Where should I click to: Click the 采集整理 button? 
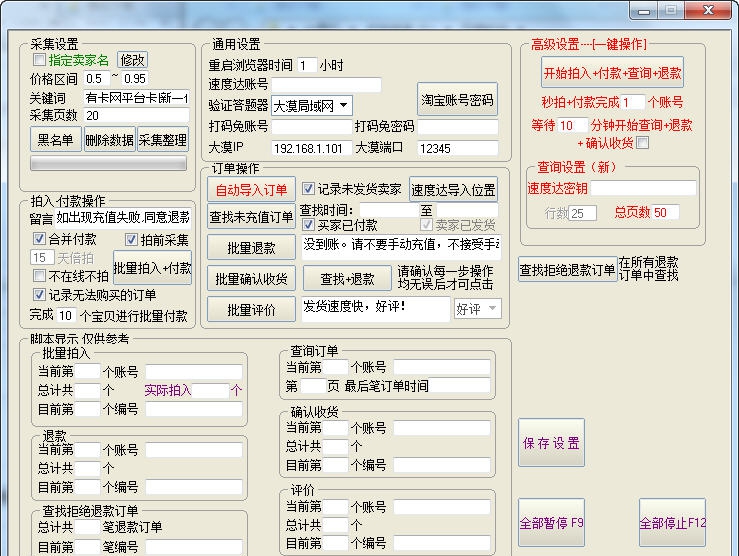(163, 139)
